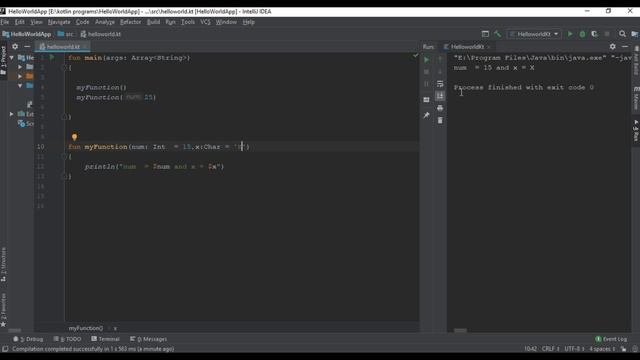
Task: Open the VCS menu
Action: [x=205, y=22]
